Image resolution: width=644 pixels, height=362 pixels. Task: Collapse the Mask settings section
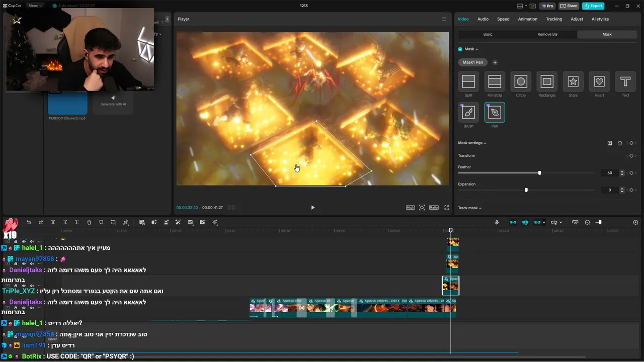tap(485, 143)
